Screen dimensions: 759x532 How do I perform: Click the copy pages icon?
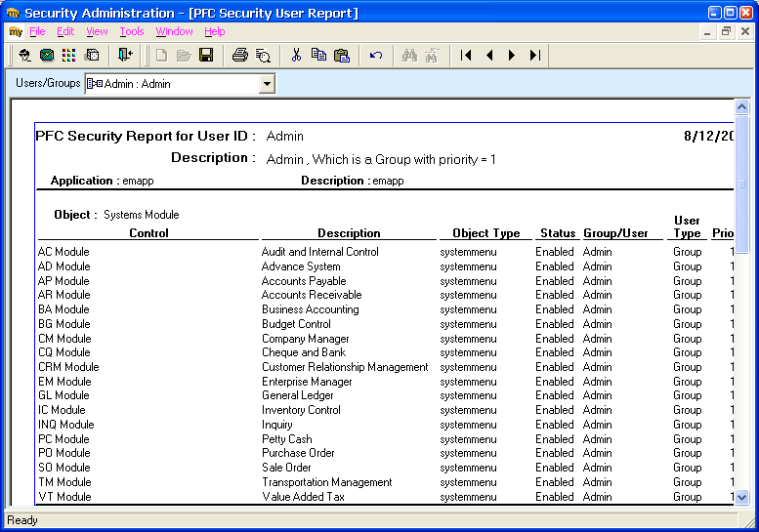(318, 55)
